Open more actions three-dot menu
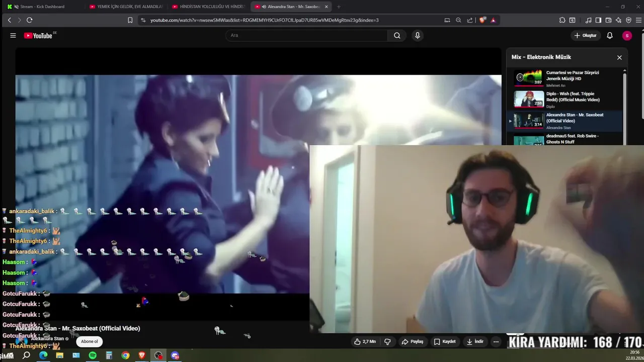The image size is (644, 362). tap(496, 341)
